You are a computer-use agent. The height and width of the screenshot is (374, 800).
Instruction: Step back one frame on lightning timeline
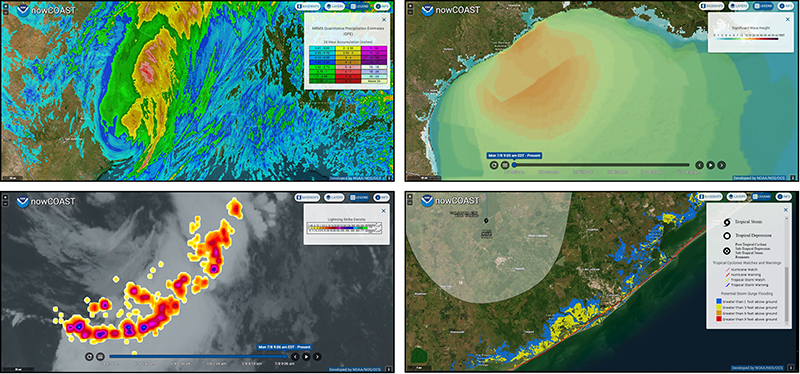pos(295,356)
